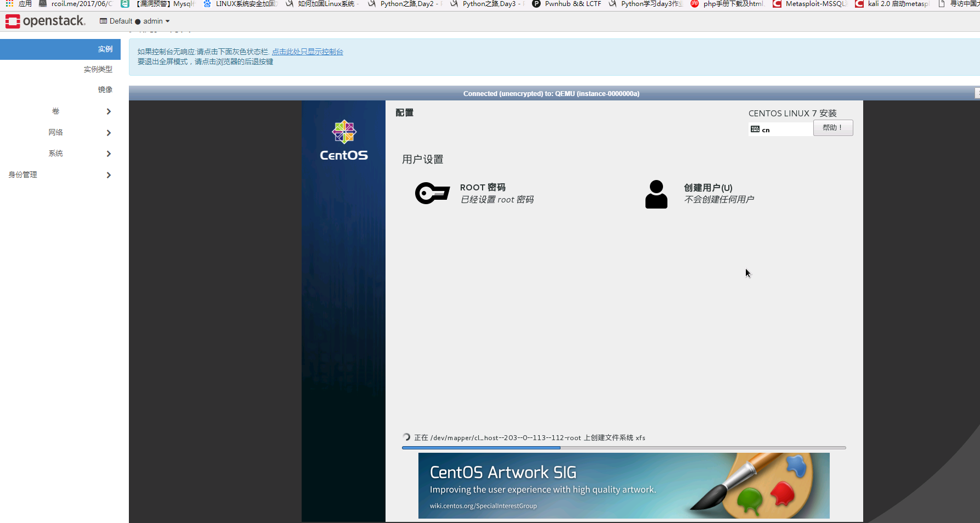The image size is (980, 523).
Task: Click the CENTOS LINUX 7 安装 text
Action: (792, 114)
